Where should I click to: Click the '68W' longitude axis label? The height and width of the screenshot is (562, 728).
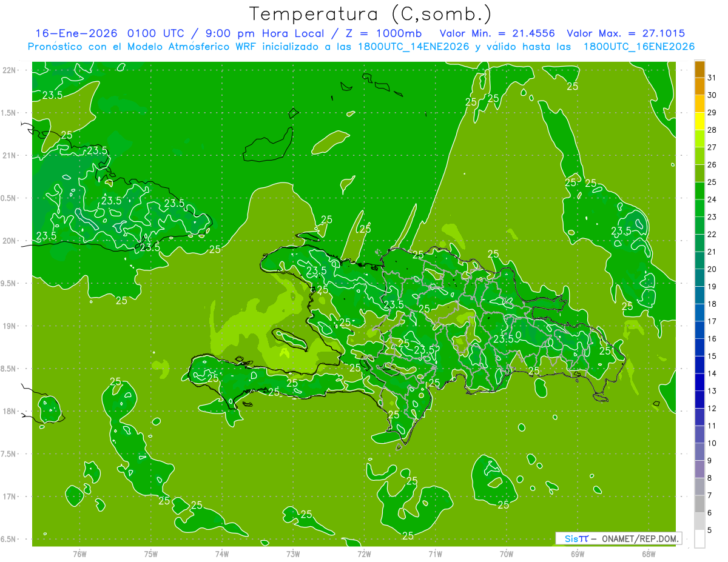(x=649, y=554)
